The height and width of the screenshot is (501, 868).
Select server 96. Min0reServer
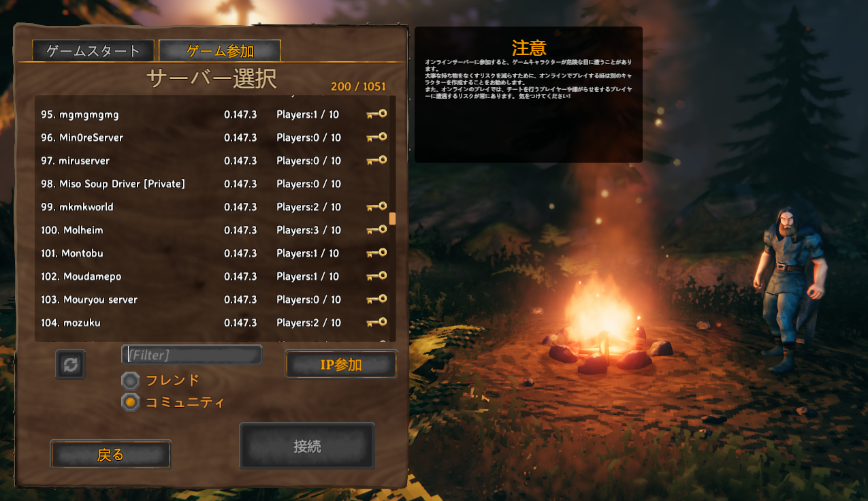212,138
